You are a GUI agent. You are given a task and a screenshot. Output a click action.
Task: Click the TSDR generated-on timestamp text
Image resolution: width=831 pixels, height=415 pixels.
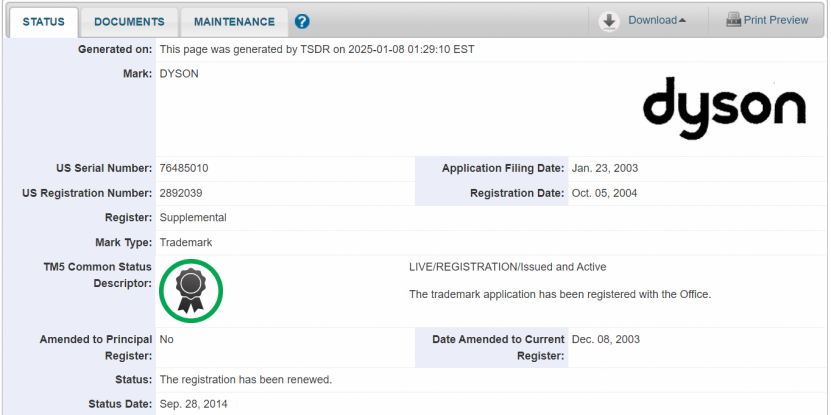(317, 50)
